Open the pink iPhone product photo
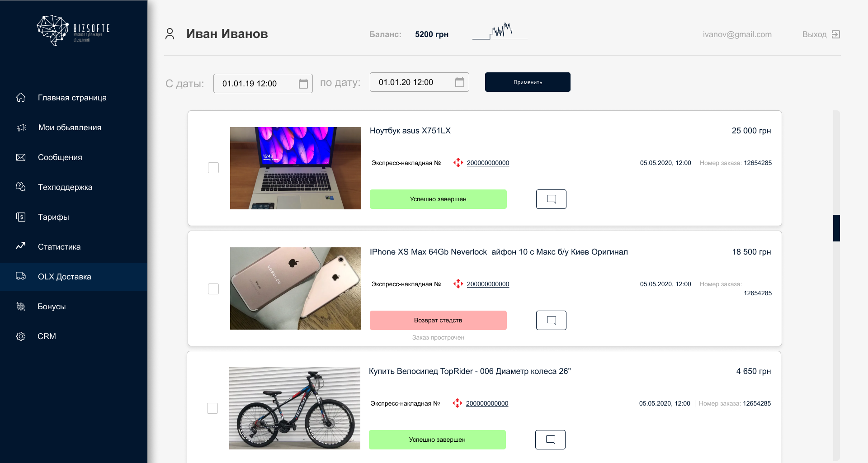This screenshot has height=463, width=868. (x=296, y=288)
